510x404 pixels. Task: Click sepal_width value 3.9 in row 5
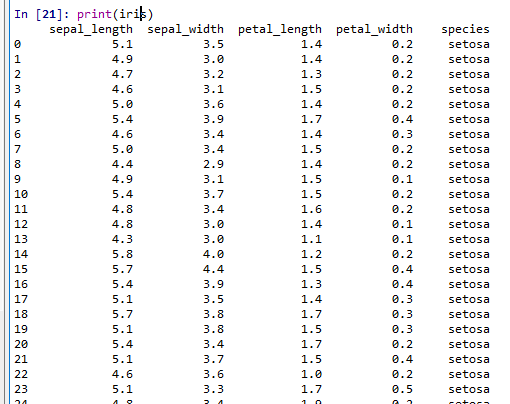point(214,119)
